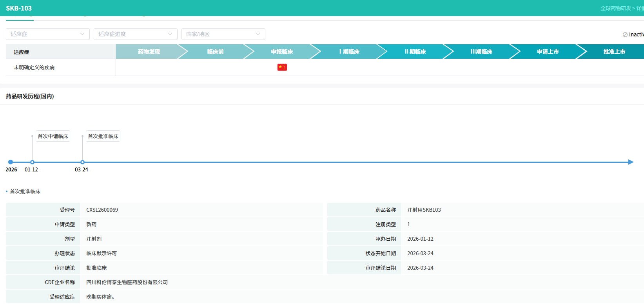Select the 申请上市 stage header
Image resolution: width=644 pixels, height=308 pixels.
548,52
